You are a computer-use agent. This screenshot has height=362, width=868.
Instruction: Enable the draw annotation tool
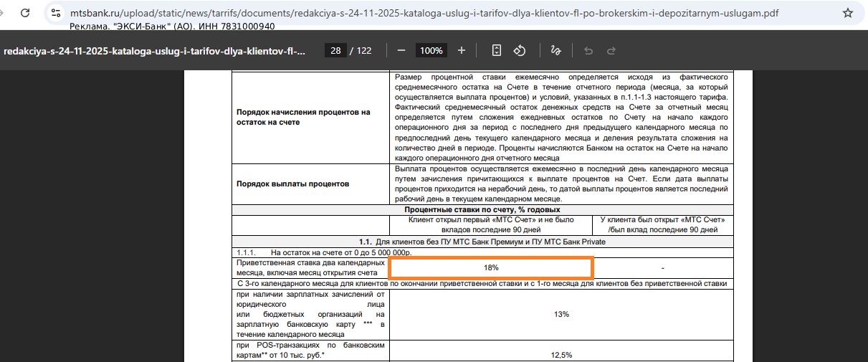(x=555, y=50)
